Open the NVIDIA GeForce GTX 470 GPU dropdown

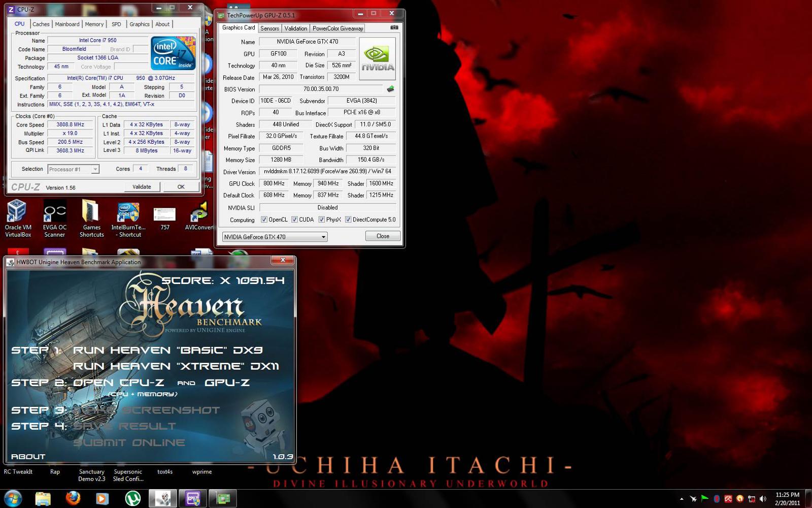click(x=275, y=237)
